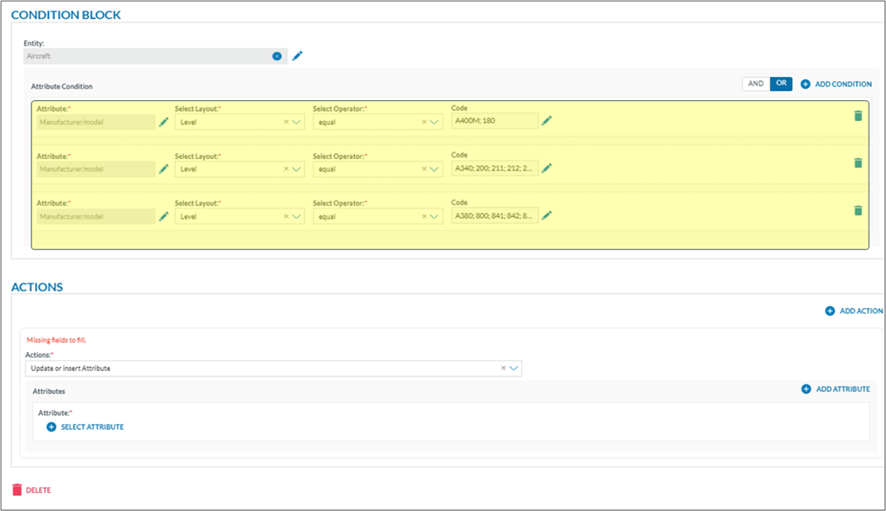Delete the A340 condition row
Viewport: 886px width, 511px height.
tap(857, 163)
